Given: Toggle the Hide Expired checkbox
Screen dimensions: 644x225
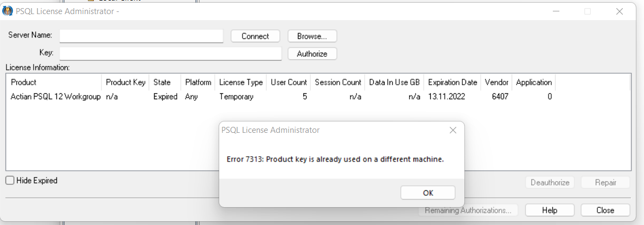Looking at the screenshot, I should click(10, 180).
